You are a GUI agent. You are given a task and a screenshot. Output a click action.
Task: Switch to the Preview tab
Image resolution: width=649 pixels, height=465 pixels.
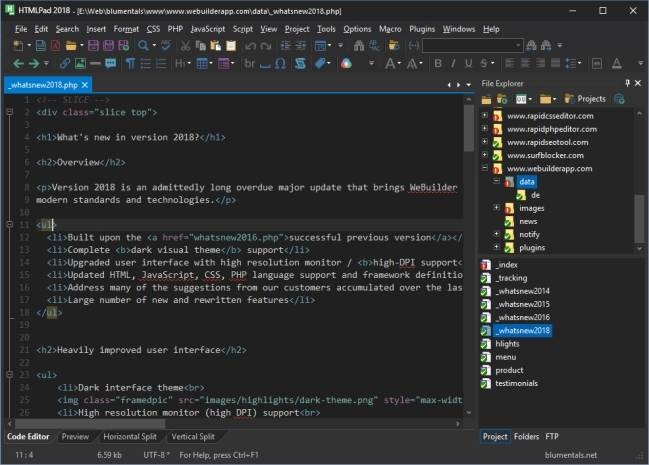click(x=75, y=437)
